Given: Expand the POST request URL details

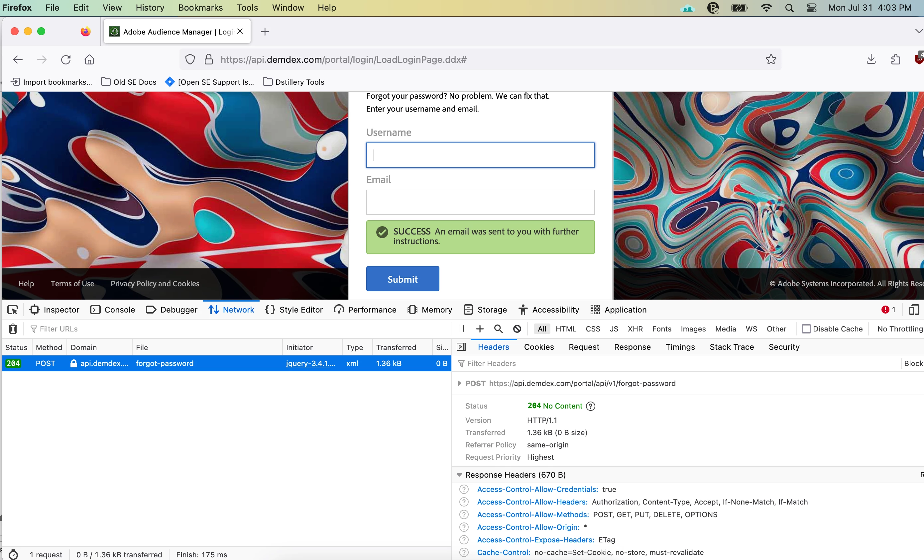Looking at the screenshot, I should point(459,383).
